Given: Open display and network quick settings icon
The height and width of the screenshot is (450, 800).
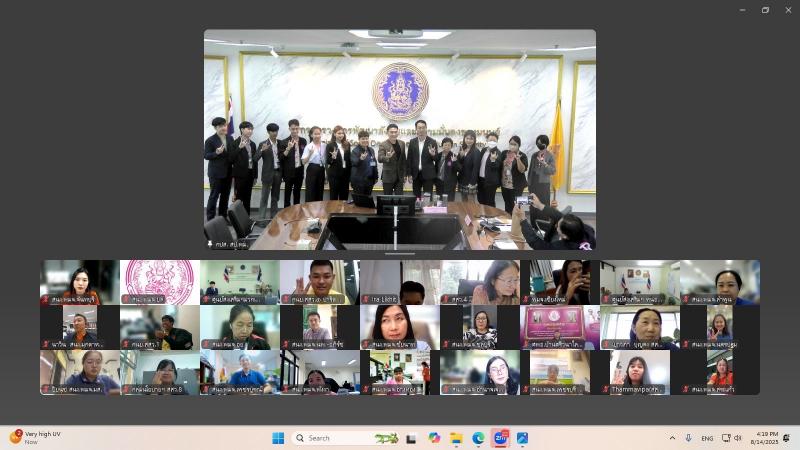Looking at the screenshot, I should [x=726, y=438].
